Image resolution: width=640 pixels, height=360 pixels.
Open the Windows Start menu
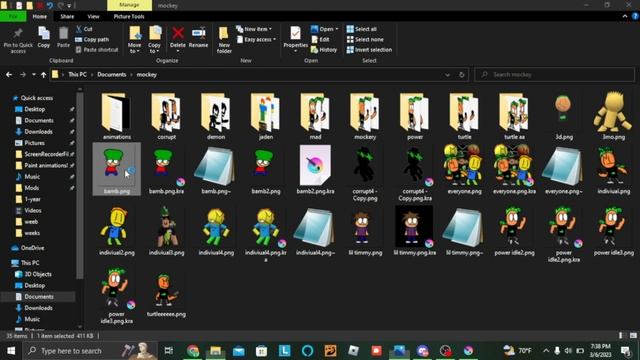[11, 351]
